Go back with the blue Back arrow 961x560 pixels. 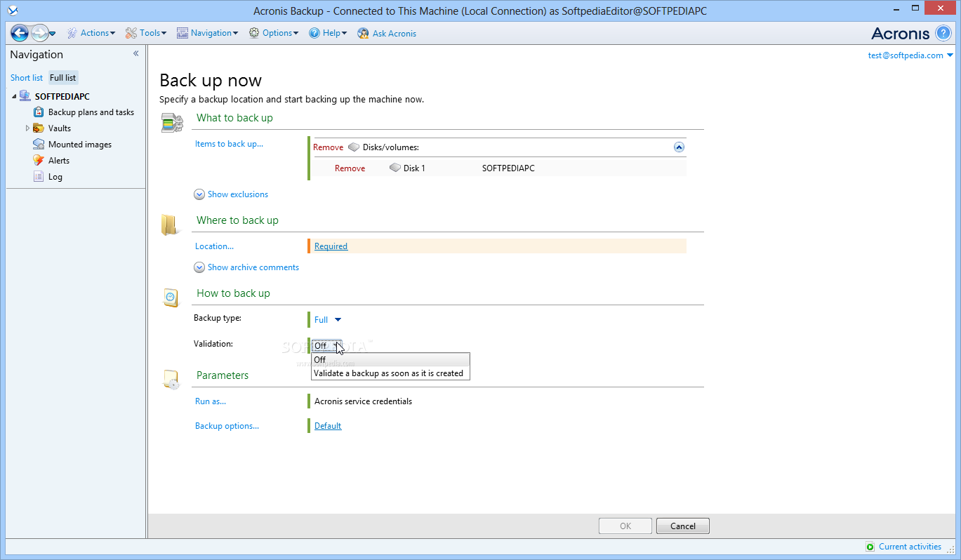pos(20,33)
